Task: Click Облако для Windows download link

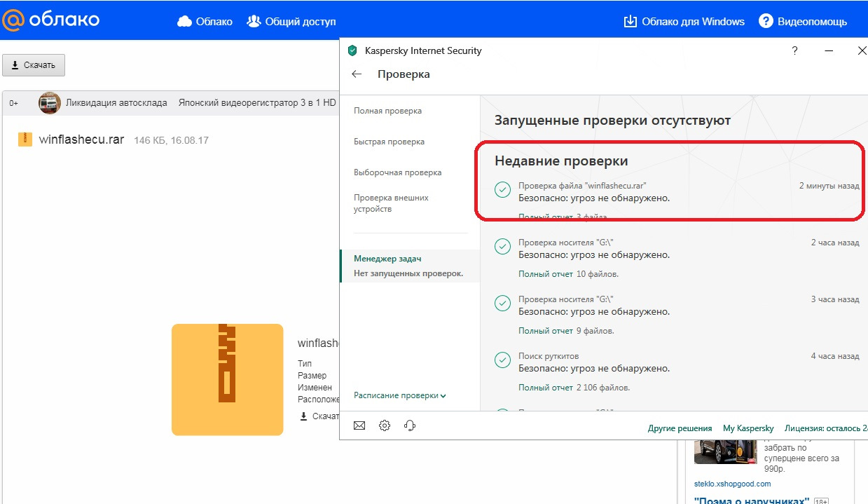Action: tap(684, 22)
